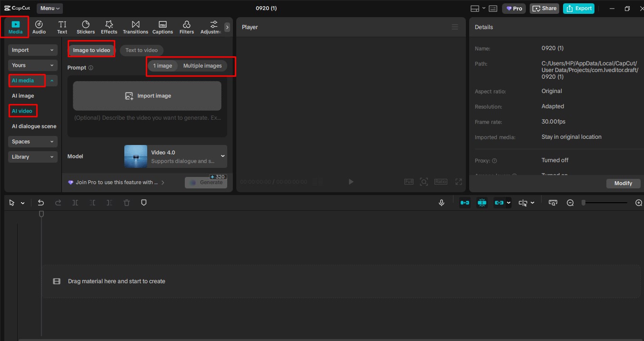The width and height of the screenshot is (644, 341).
Task: Open the Model selector showing Video 4.0
Action: coord(175,156)
